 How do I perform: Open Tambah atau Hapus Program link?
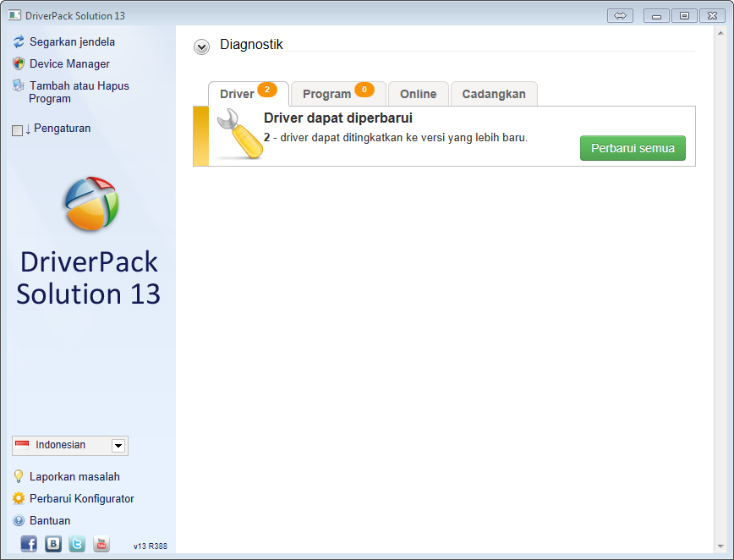click(x=79, y=92)
